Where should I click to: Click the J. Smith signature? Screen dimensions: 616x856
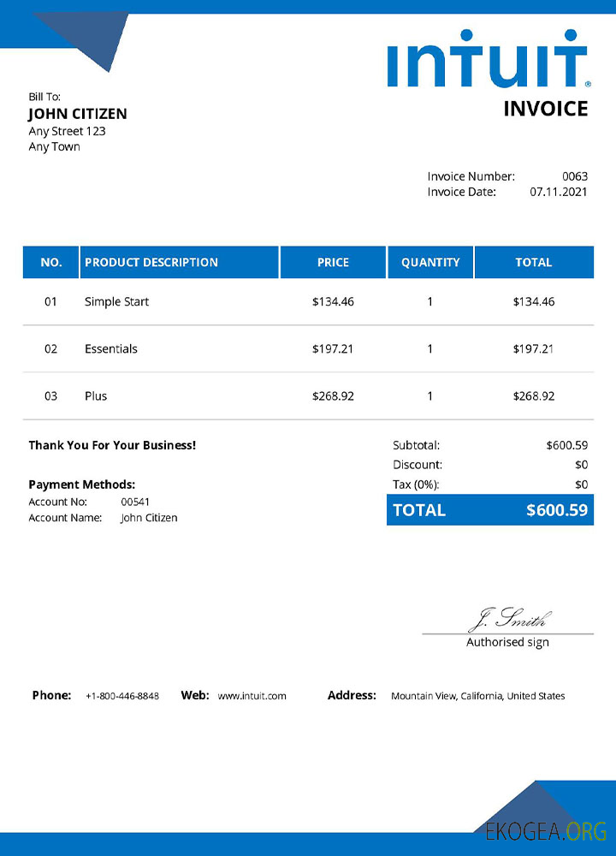tap(511, 618)
